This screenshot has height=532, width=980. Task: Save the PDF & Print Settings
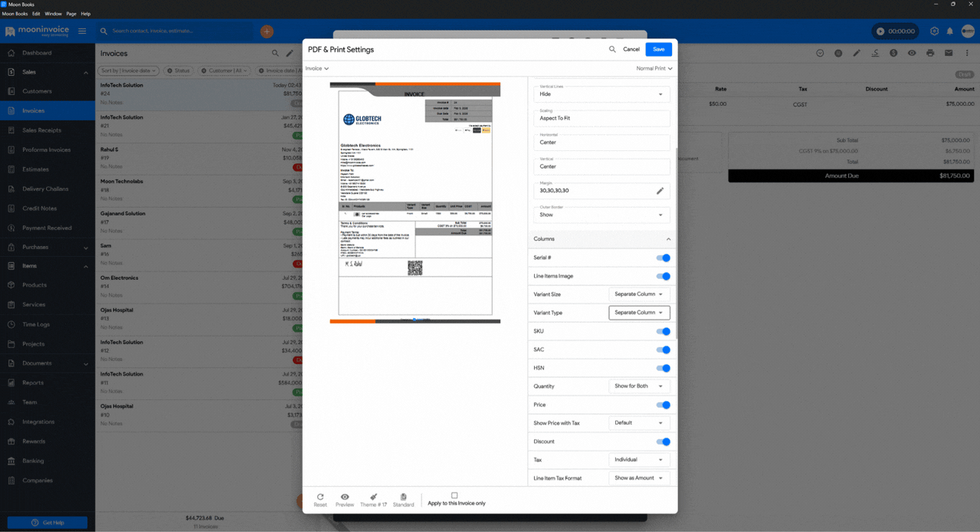pos(658,48)
